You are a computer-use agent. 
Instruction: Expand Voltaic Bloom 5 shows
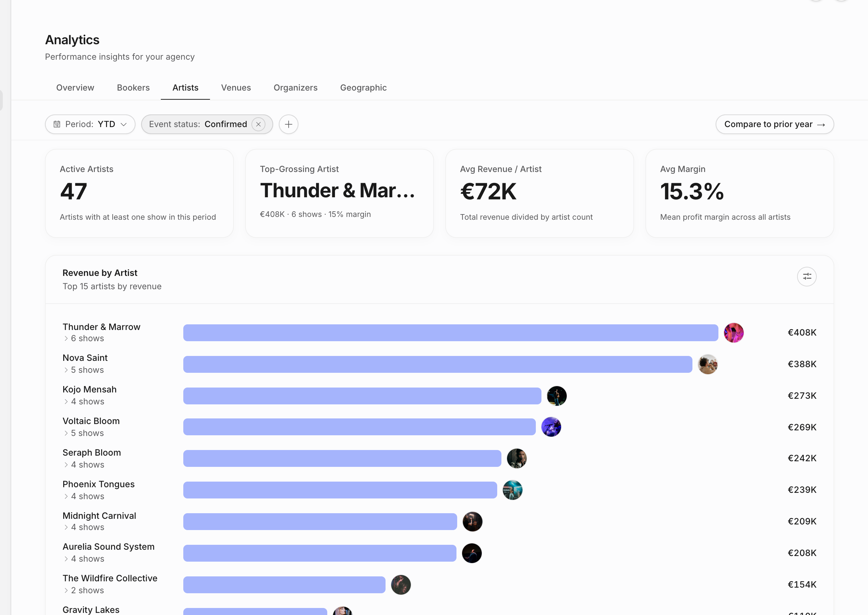(x=84, y=433)
